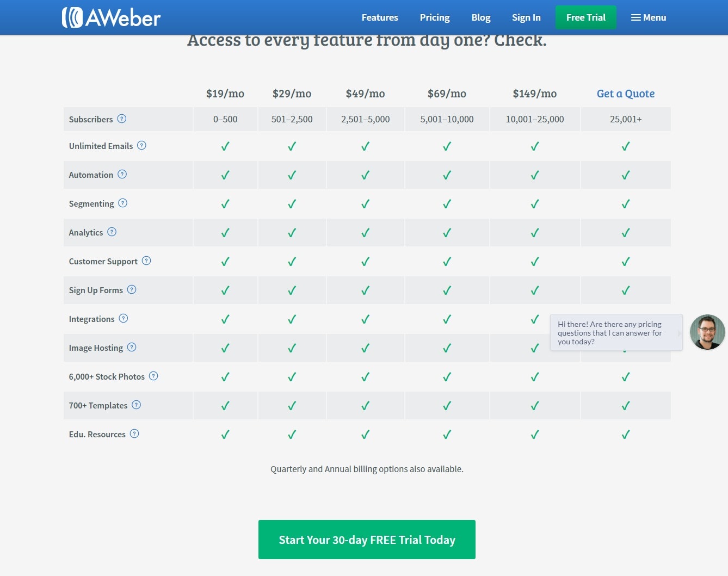The image size is (728, 576).
Task: Start Your 30-day FREE Trial Today button
Action: tap(367, 540)
